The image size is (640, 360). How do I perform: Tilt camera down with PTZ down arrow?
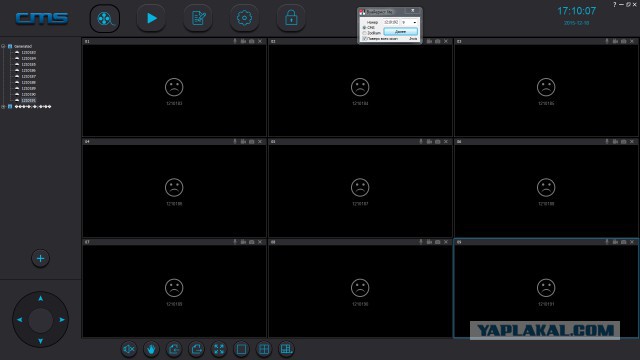[x=40, y=341]
